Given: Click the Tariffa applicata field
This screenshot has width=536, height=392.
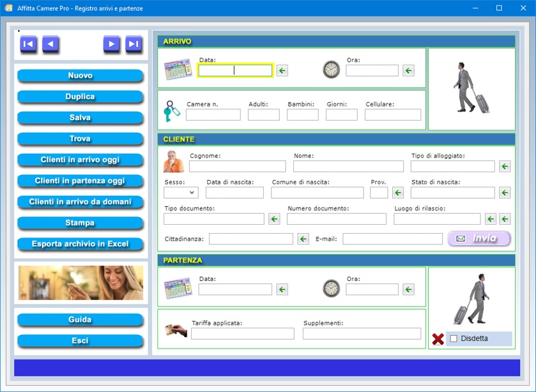Looking at the screenshot, I should (x=242, y=334).
